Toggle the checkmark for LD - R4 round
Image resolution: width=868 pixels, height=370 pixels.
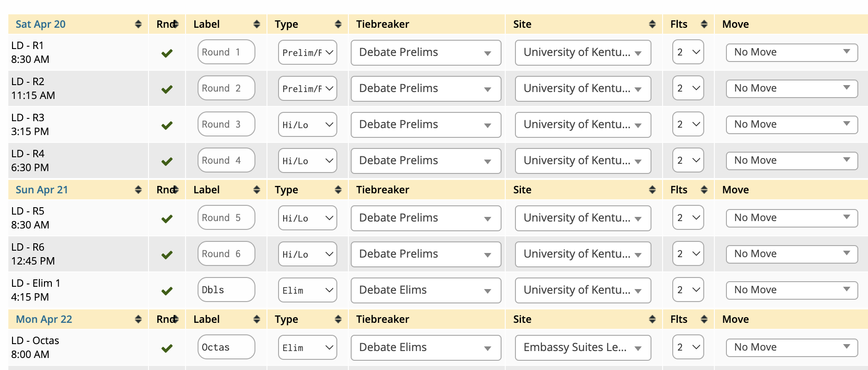[x=167, y=161]
